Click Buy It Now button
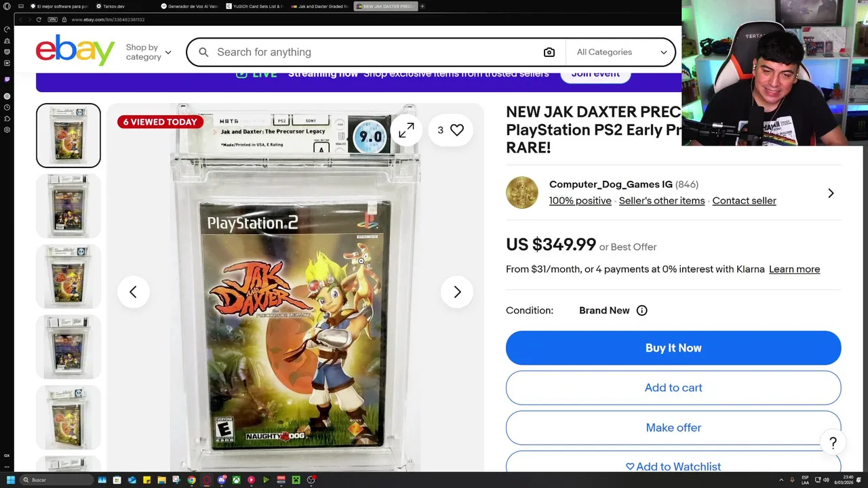The height and width of the screenshot is (488, 868). pyautogui.click(x=673, y=348)
